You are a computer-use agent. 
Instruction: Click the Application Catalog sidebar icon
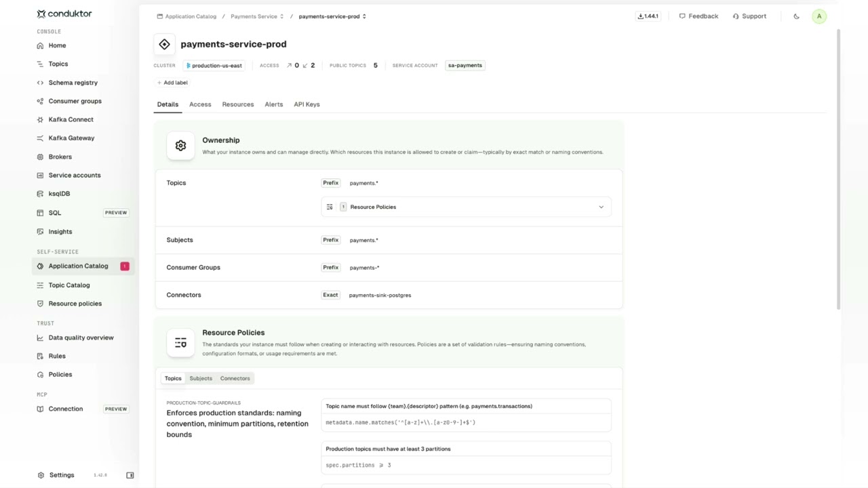[41, 266]
